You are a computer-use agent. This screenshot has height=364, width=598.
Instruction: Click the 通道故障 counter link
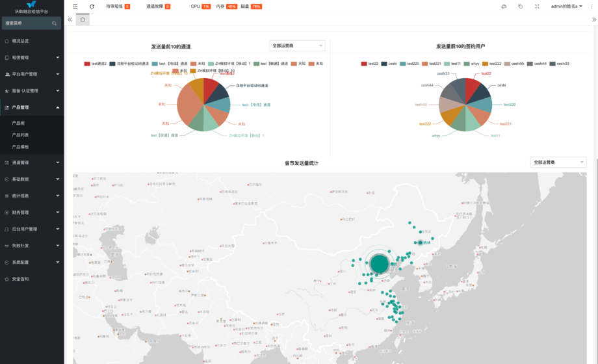click(x=158, y=6)
